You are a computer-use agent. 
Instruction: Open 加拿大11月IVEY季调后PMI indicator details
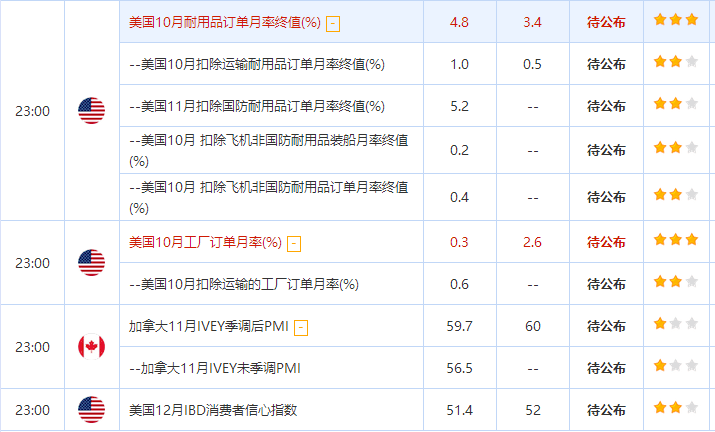click(x=211, y=326)
